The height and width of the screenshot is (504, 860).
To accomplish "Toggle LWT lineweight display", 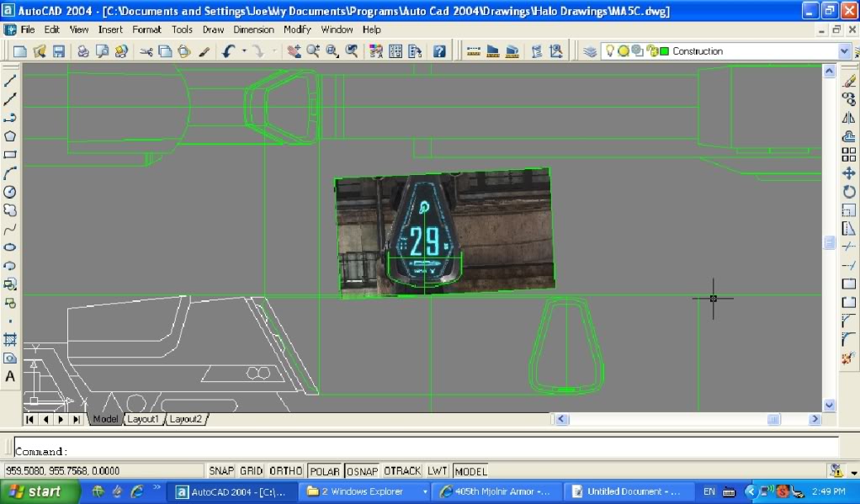I will point(437,471).
